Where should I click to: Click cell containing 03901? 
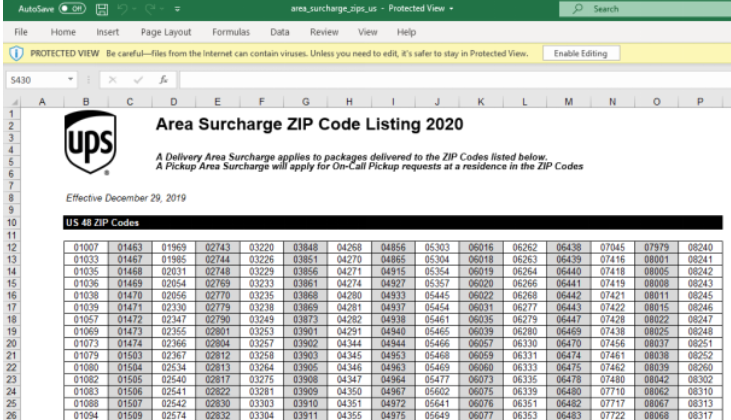305,331
